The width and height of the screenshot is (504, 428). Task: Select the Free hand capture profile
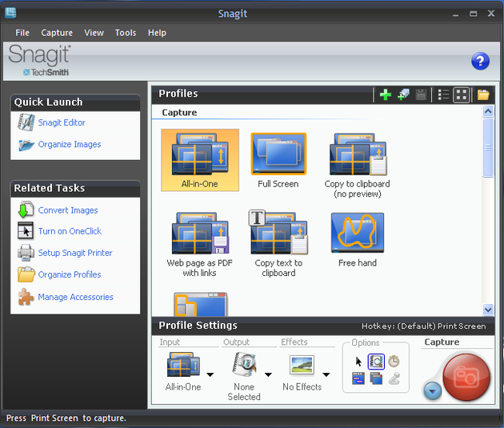pyautogui.click(x=358, y=240)
